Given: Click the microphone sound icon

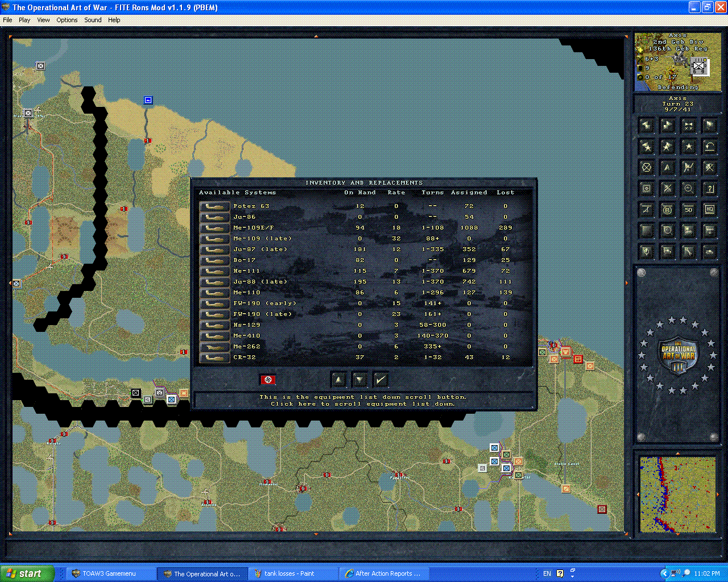Looking at the screenshot, I should coord(646,251).
